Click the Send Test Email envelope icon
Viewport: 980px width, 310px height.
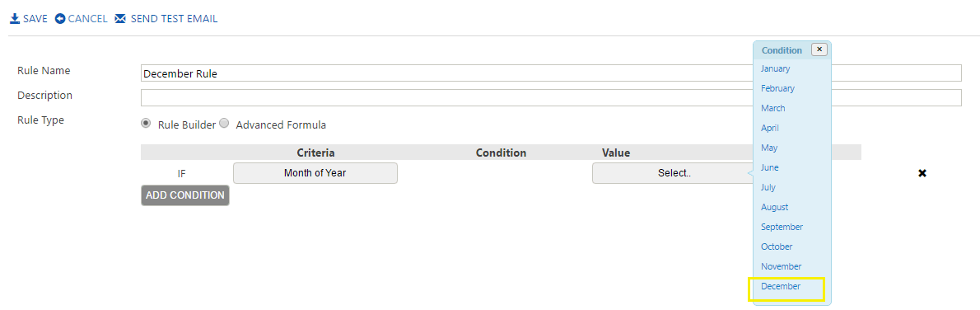coord(120,19)
